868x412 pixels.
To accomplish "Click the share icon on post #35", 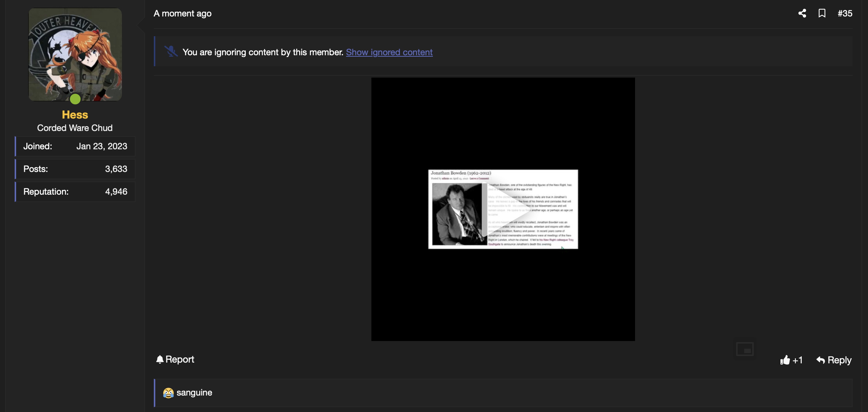I will point(802,13).
